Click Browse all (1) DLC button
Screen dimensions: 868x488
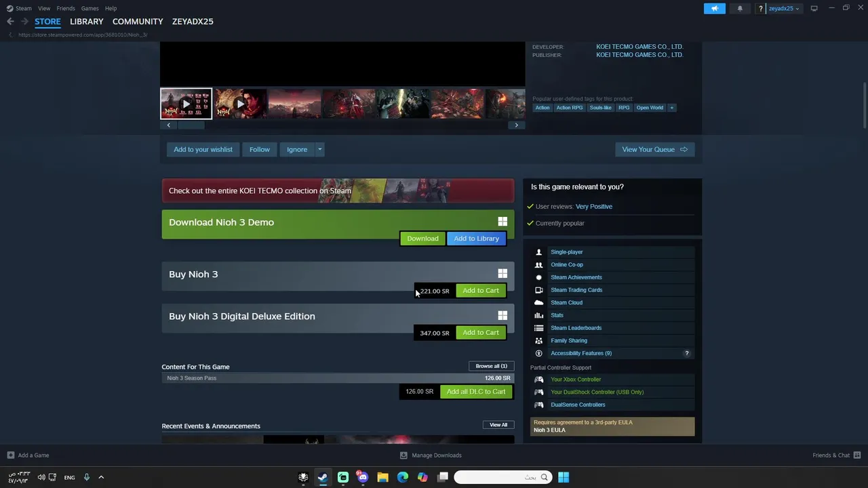click(x=492, y=366)
